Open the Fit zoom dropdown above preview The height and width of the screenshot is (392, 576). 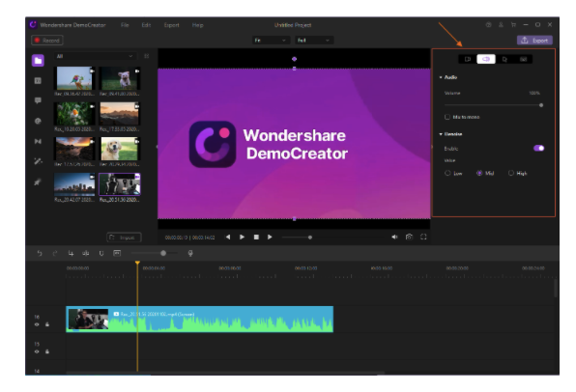point(271,41)
